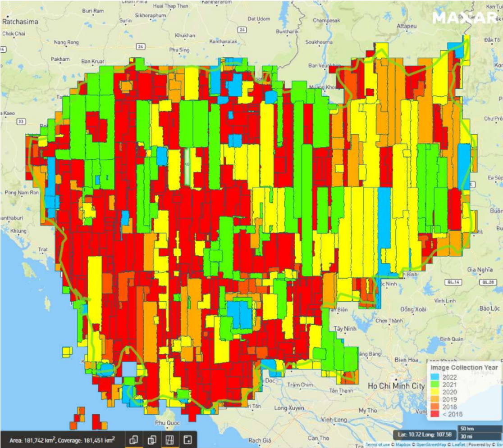Toggle the image strip grid icon
Viewport: 503px width, 448px height.
pyautogui.click(x=170, y=439)
